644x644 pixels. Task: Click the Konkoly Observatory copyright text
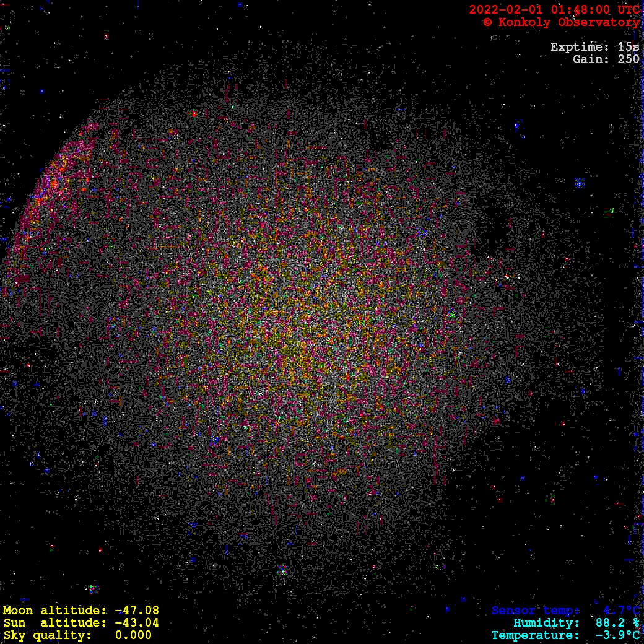561,22
